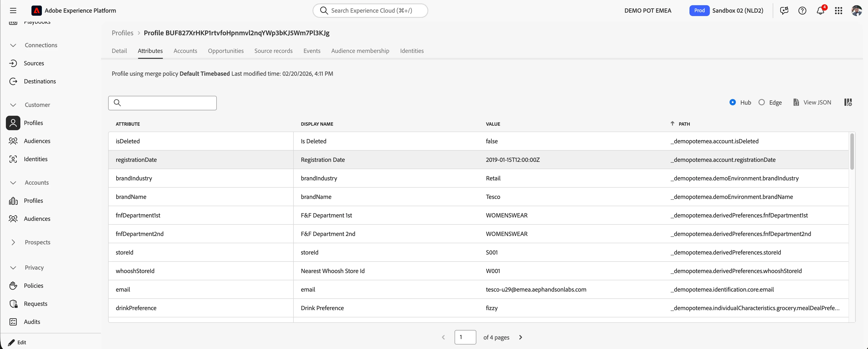Screen dimensions: 868x349
Task: Collapse the Connections section
Action: click(13, 45)
